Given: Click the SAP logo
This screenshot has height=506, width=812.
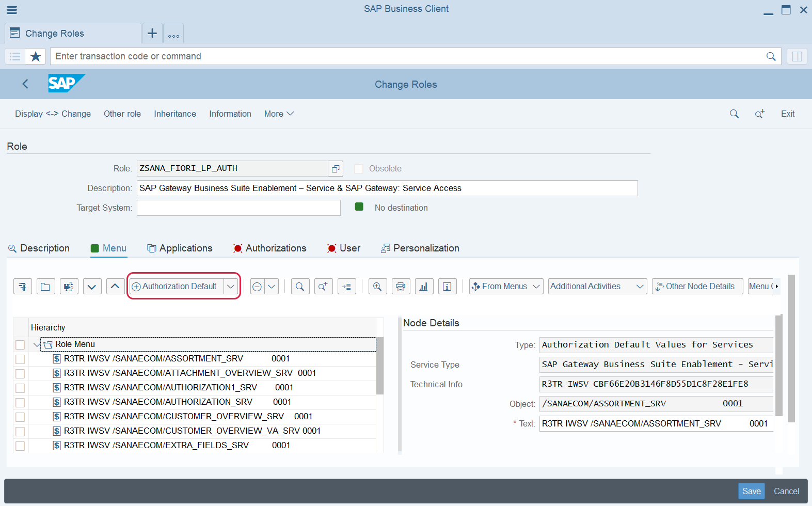Looking at the screenshot, I should [67, 83].
